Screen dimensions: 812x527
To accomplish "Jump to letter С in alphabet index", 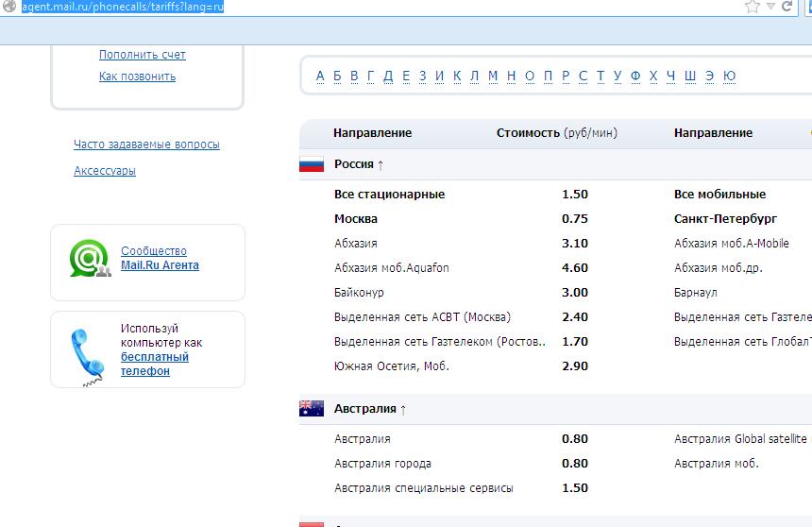I will (x=584, y=76).
